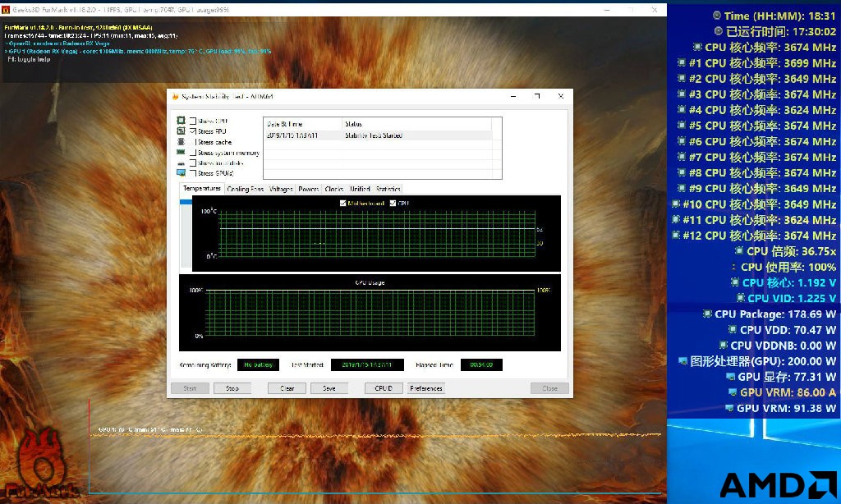Click the chip icon beside #12 CPU 核心频率
The image size is (841, 504).
pyautogui.click(x=676, y=235)
